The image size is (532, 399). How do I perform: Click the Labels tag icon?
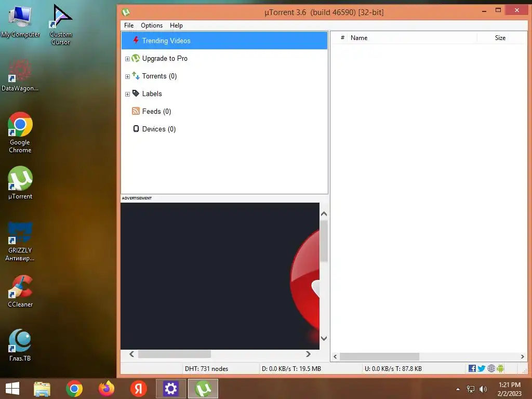tap(136, 94)
